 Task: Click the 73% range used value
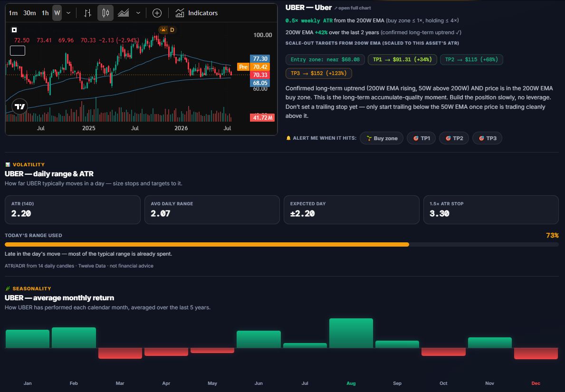[552, 235]
